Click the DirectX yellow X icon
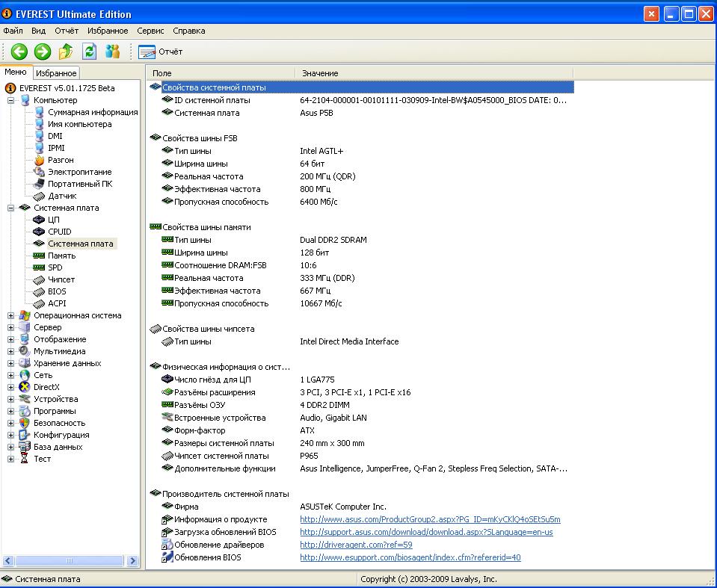717x588 pixels. pos(25,388)
